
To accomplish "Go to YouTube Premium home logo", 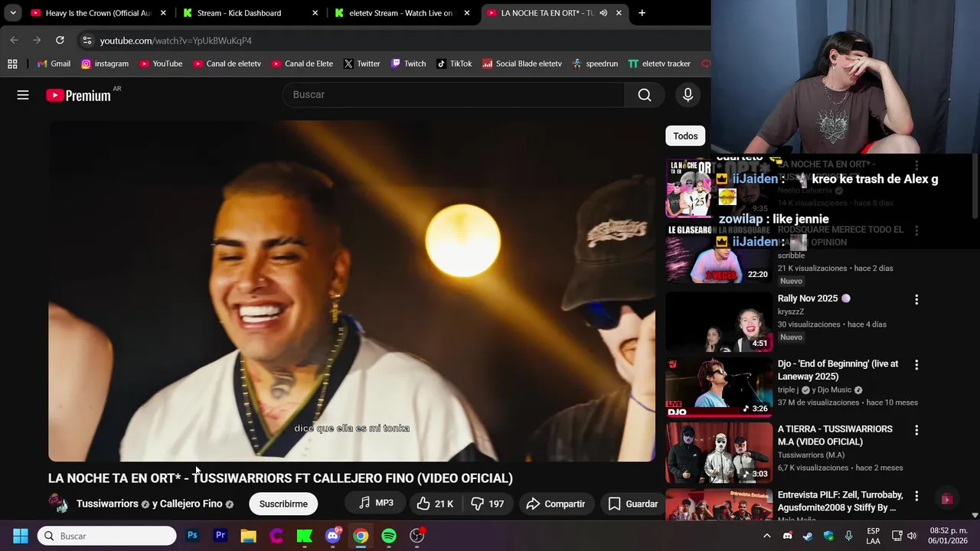I will click(x=78, y=95).
